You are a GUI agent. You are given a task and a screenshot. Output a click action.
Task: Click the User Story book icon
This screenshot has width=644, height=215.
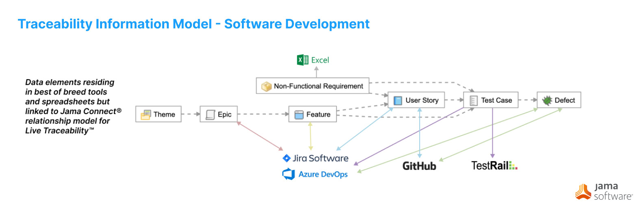[398, 101]
